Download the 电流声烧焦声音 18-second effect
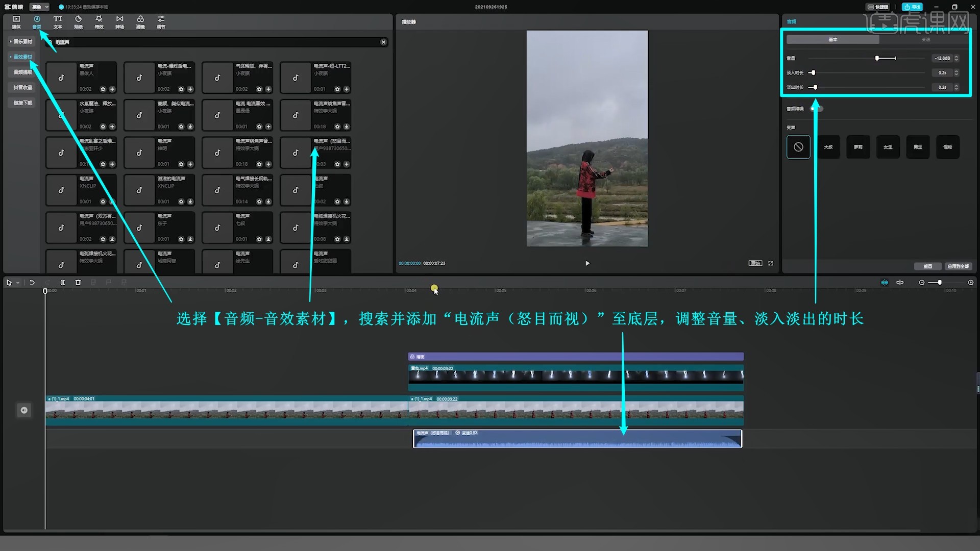Image resolution: width=980 pixels, height=551 pixels. 347,127
